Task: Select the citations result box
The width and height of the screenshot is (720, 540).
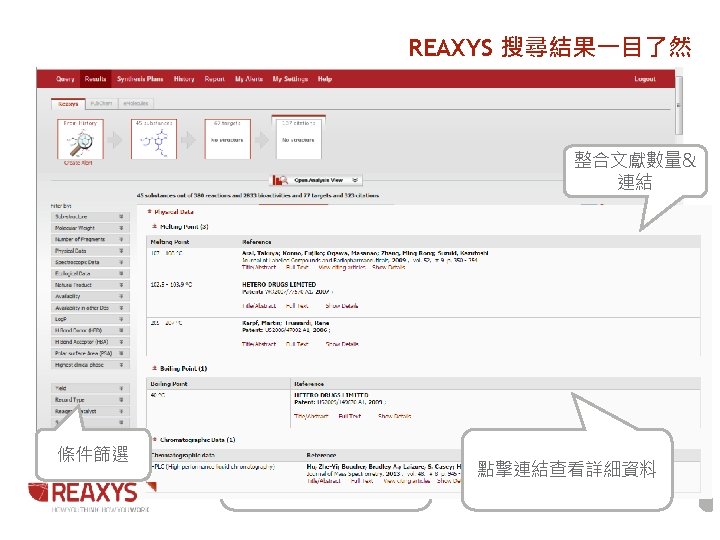Action: pyautogui.click(x=298, y=138)
